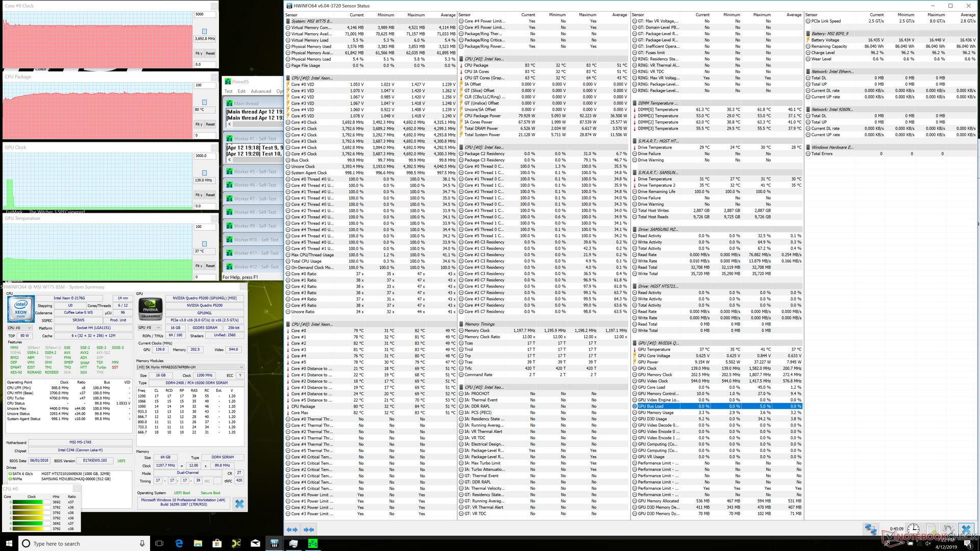Click the NVIDIA Quadro logo in System Summary
Image resolution: width=980 pixels, height=551 pixels.
pyautogui.click(x=151, y=309)
